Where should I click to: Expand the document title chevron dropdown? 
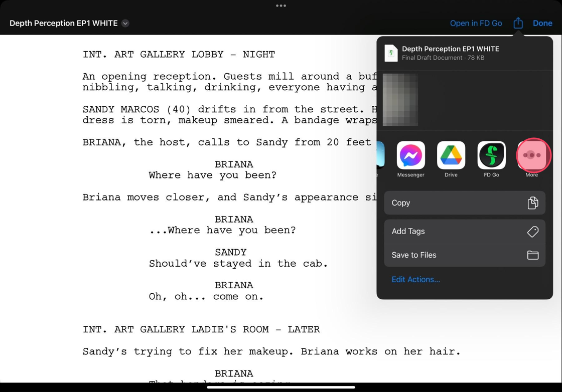[x=125, y=23]
